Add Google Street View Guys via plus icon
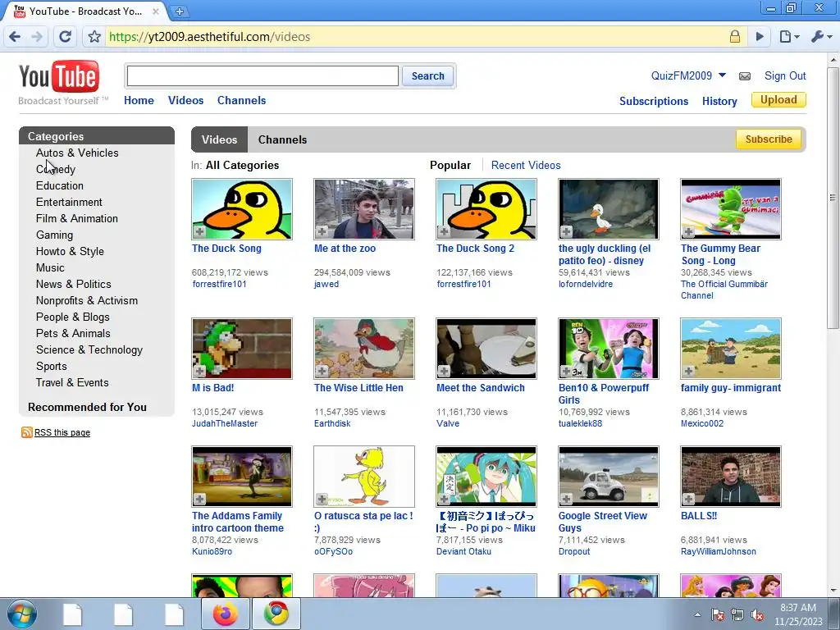 [566, 499]
